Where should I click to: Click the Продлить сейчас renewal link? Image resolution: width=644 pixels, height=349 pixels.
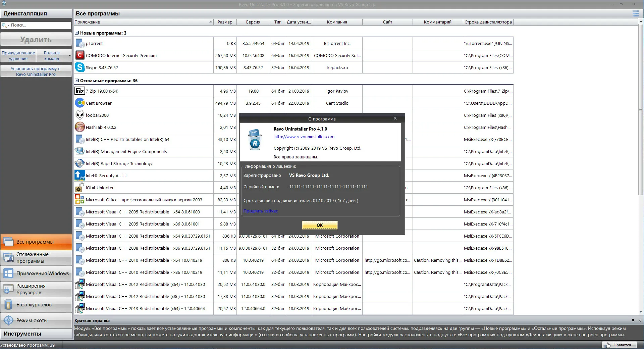pyautogui.click(x=261, y=211)
